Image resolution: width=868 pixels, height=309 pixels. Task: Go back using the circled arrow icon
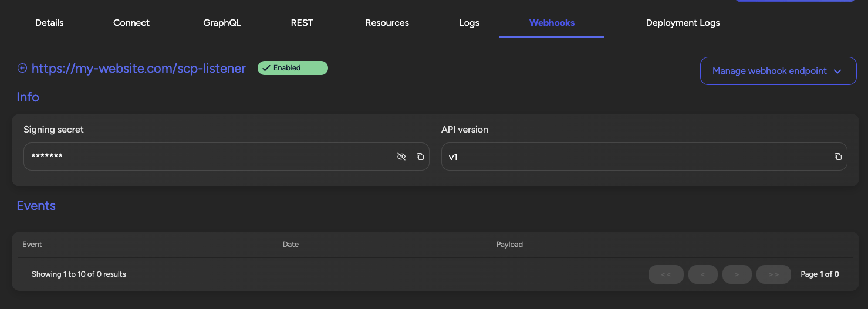point(22,69)
